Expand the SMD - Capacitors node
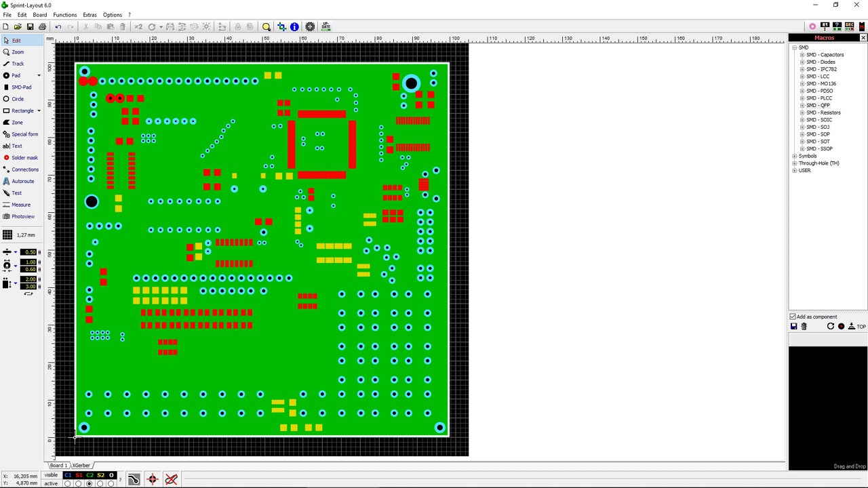 click(x=802, y=55)
